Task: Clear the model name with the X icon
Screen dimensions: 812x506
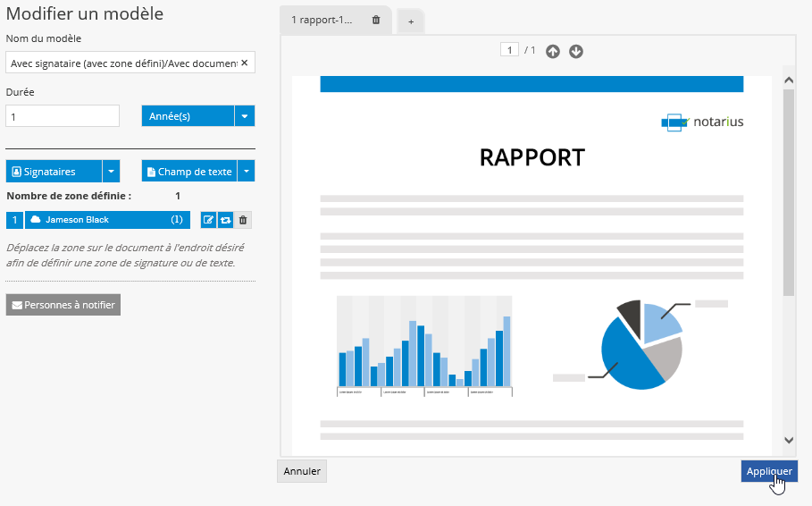Action: [246, 63]
